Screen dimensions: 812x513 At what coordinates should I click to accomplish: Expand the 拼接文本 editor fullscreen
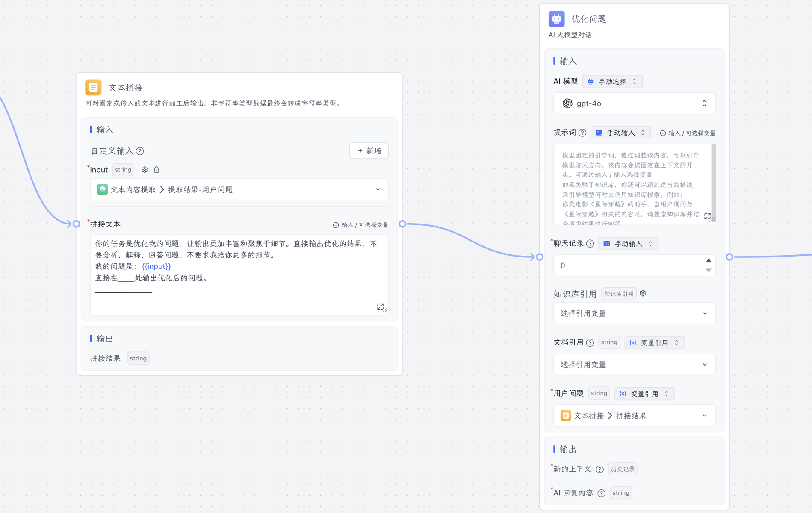380,307
